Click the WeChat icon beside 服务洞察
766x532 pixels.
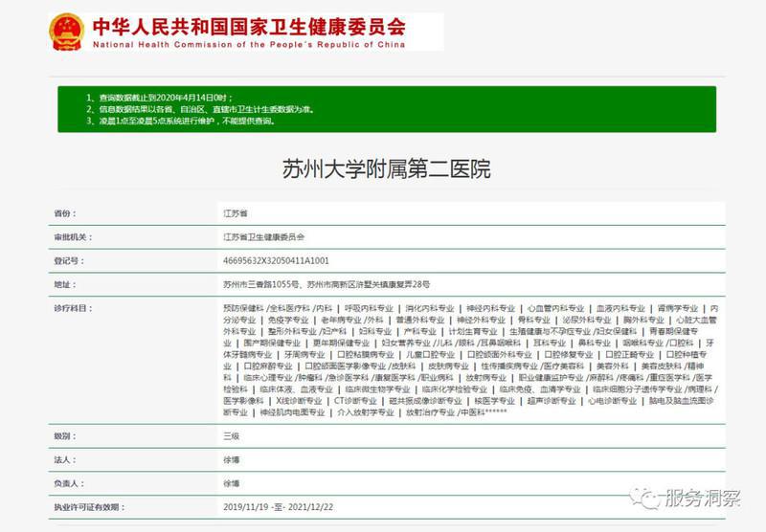point(653,499)
